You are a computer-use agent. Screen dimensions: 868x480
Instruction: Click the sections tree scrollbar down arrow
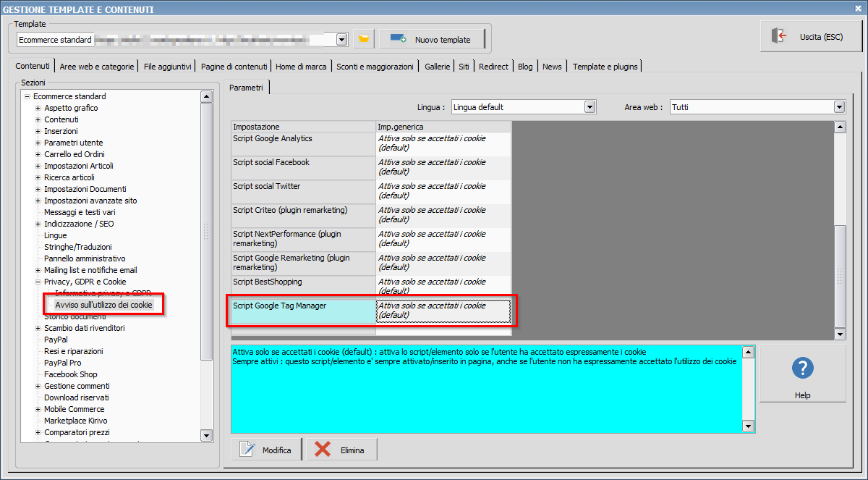pos(206,436)
